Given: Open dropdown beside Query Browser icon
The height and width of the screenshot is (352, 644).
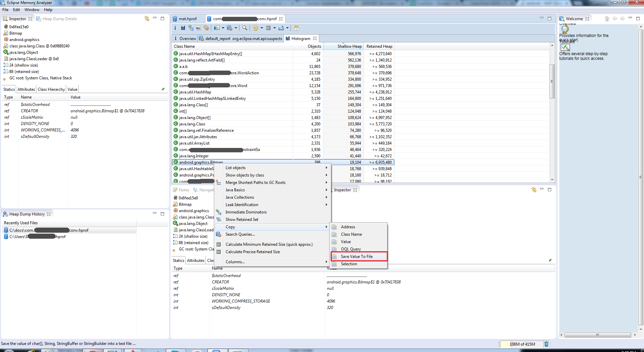Looking at the screenshot, I should [x=236, y=28].
